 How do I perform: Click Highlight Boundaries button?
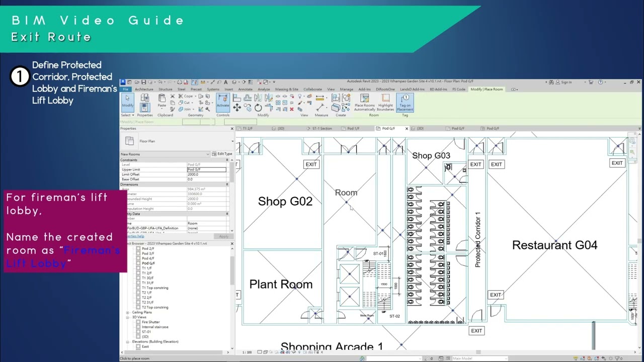(x=385, y=102)
